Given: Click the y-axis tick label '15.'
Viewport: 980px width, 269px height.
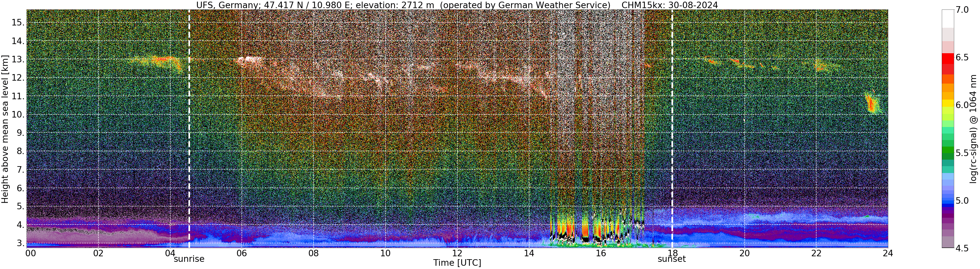Looking at the screenshot, I should tap(18, 23).
